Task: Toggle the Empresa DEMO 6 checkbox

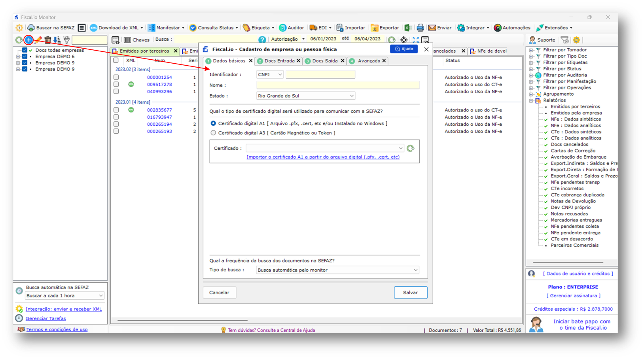Action: 25,57
